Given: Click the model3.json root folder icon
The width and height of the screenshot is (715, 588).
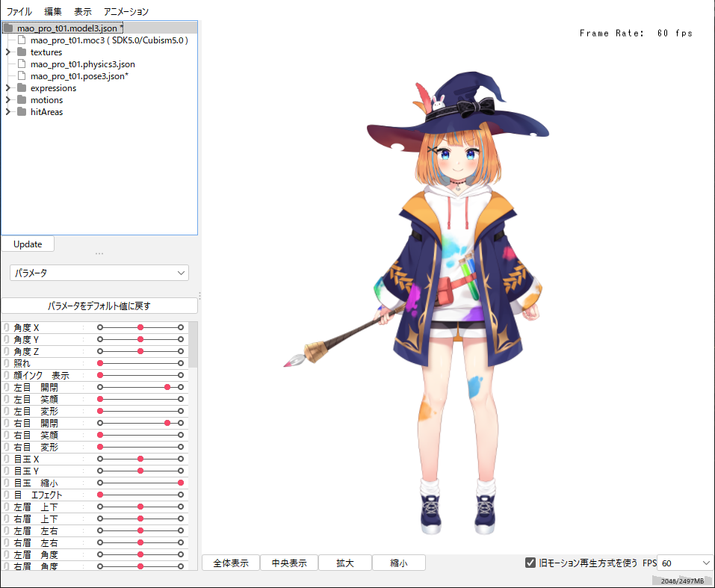Looking at the screenshot, I should (8, 28).
